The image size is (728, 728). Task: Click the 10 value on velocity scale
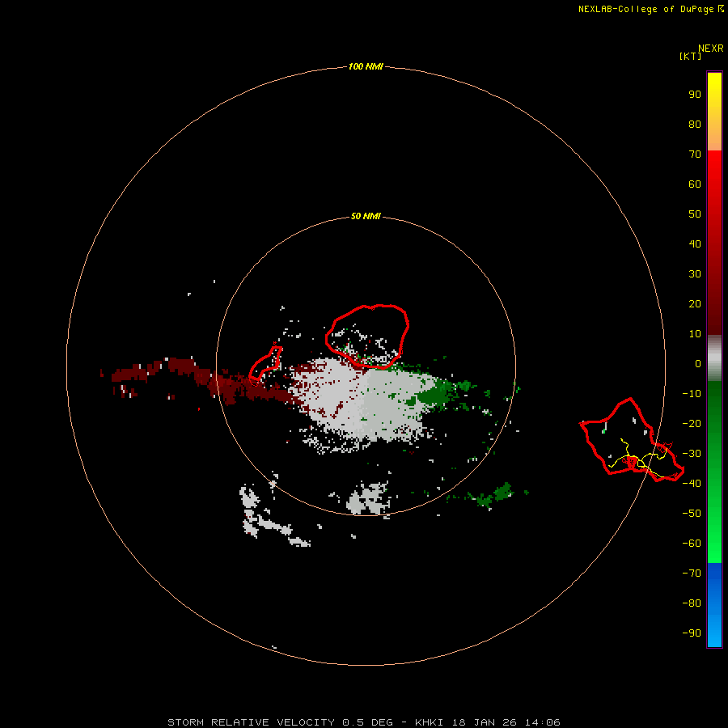coord(695,334)
